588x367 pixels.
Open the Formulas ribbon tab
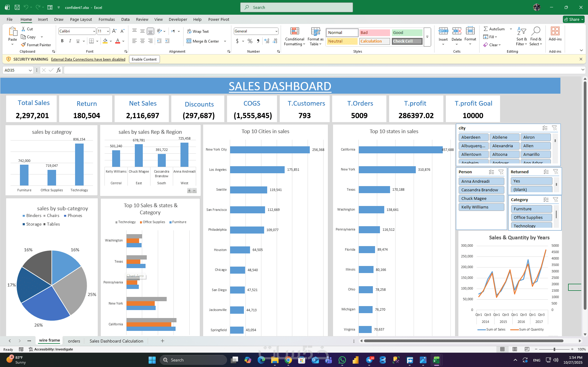(107, 19)
